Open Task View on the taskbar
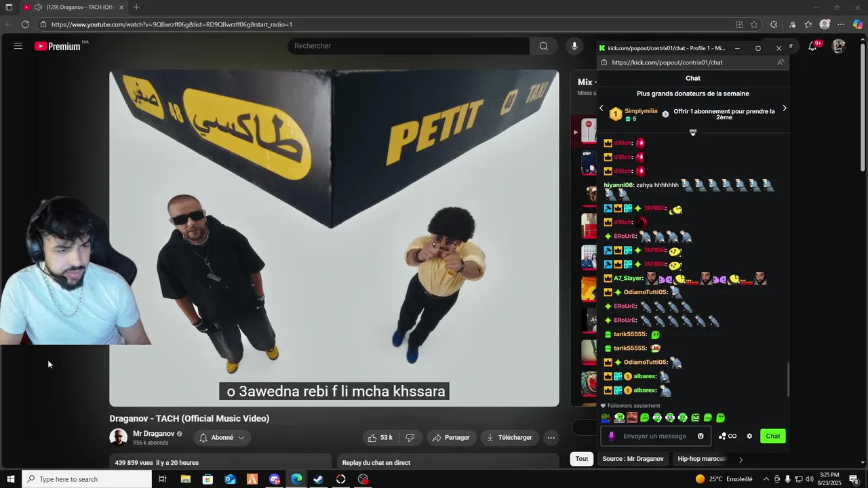Image resolution: width=868 pixels, height=488 pixels. [163, 479]
